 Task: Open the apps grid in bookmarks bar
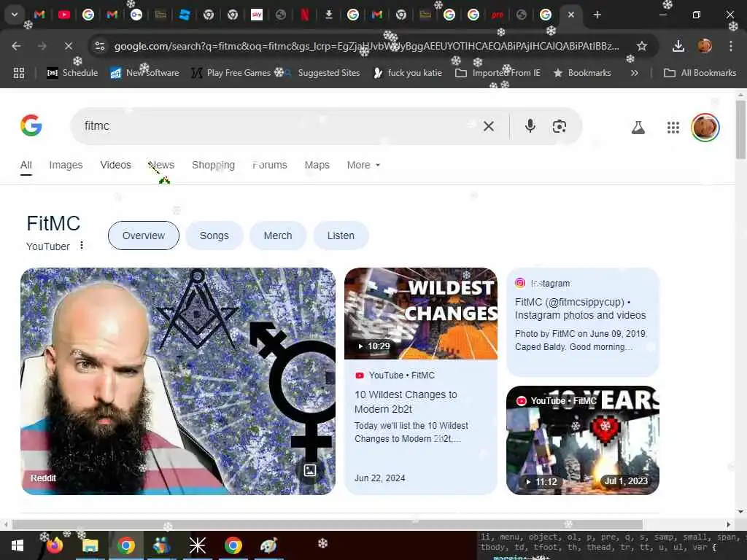point(18,73)
